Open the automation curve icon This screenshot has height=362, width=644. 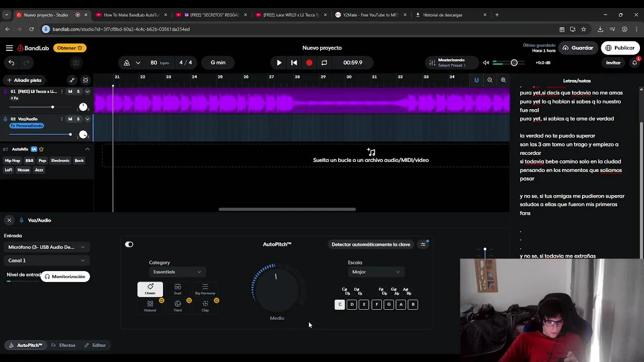(72, 80)
